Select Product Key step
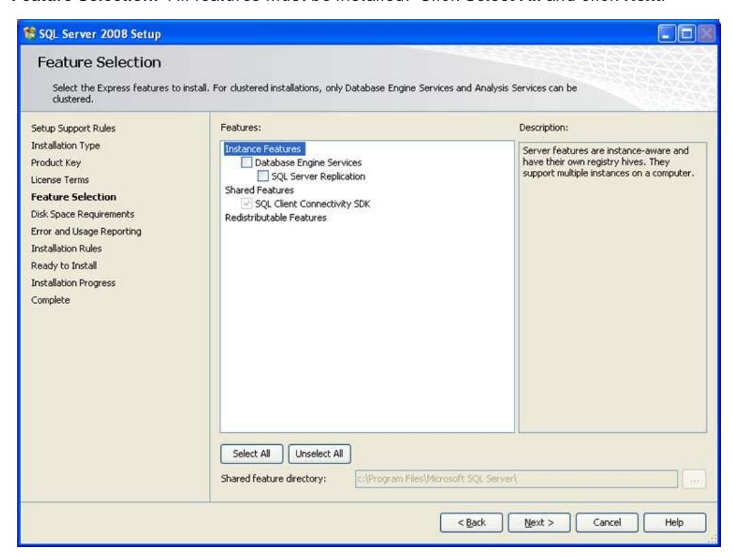 tap(56, 162)
